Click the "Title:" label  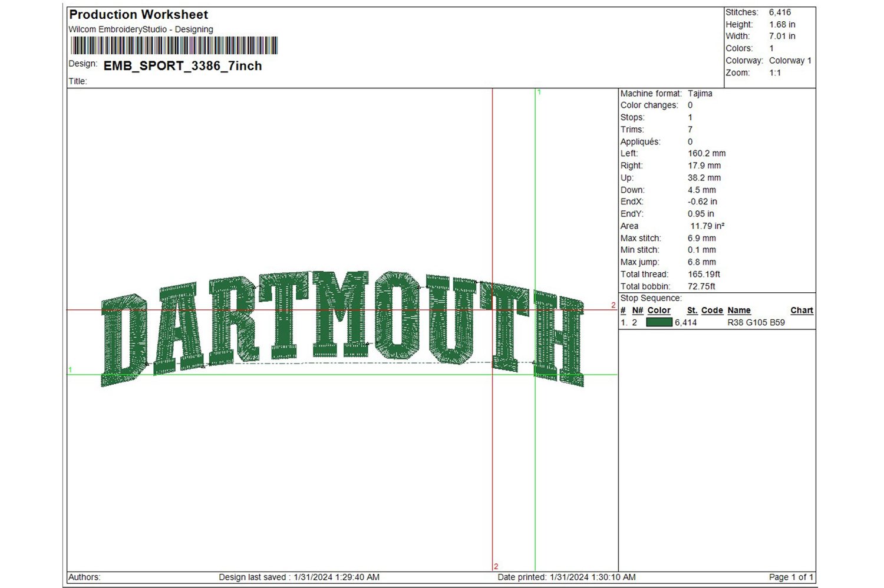(78, 81)
